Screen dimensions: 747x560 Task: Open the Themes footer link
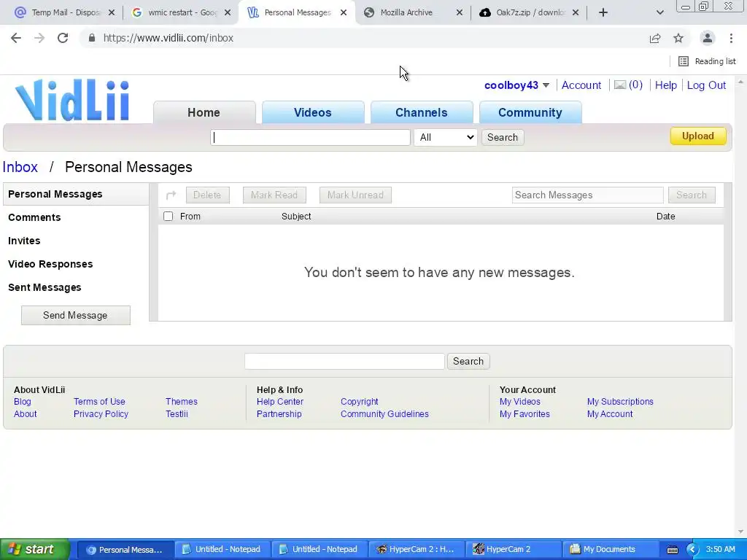coord(182,402)
